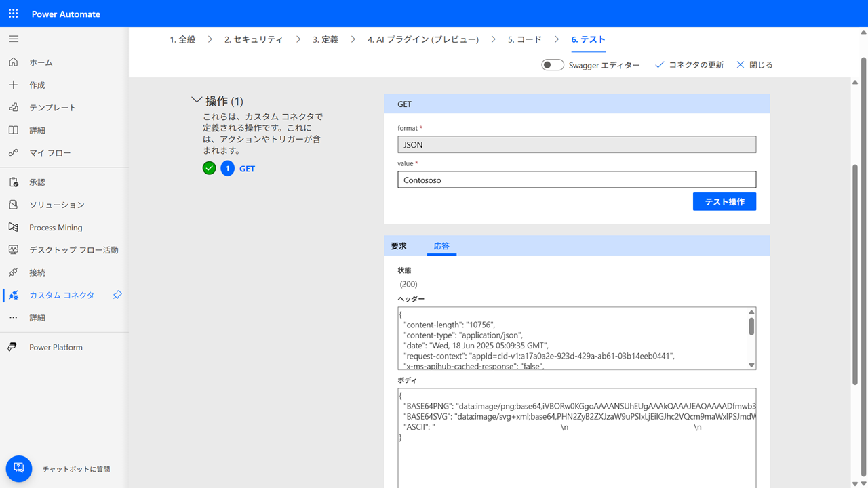Go to step 1. 全般

(x=182, y=39)
